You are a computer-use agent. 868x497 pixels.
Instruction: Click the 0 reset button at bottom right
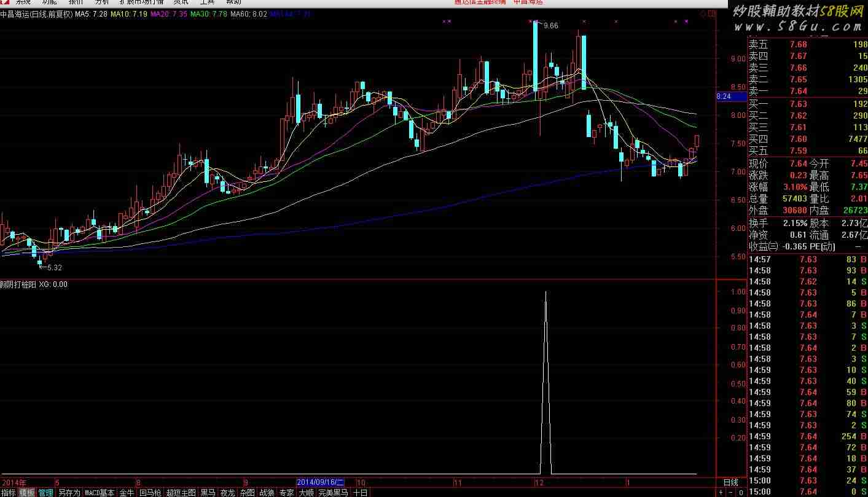tap(741, 493)
